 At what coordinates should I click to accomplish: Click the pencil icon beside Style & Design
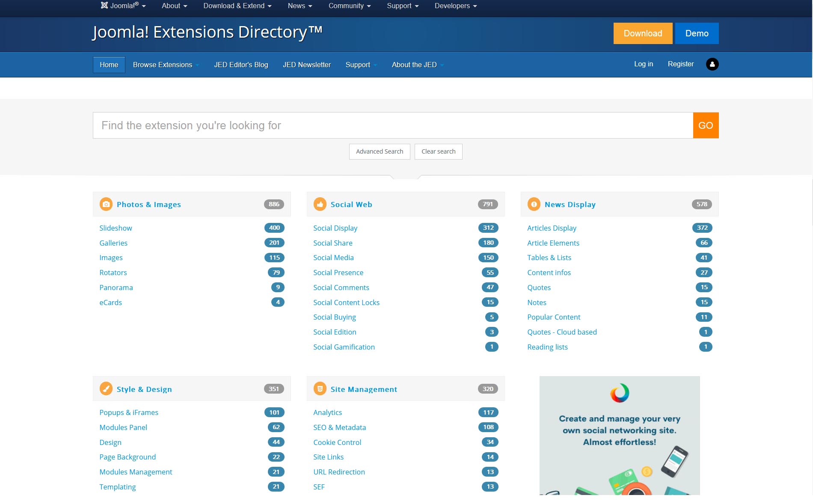pyautogui.click(x=106, y=389)
